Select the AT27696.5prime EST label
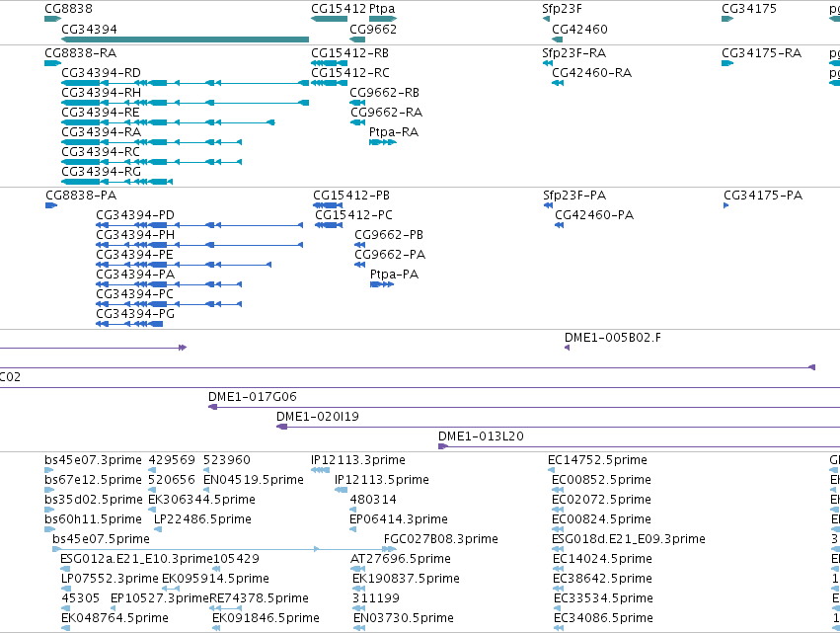 [x=400, y=559]
